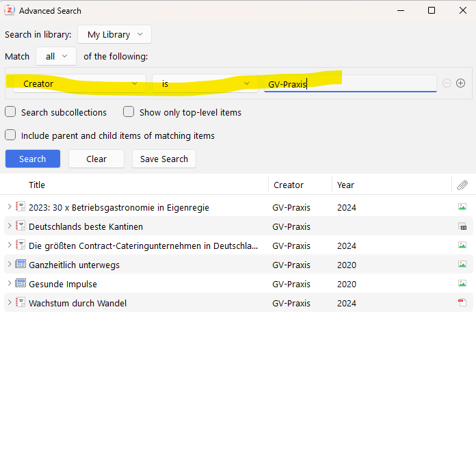Viewport: 476px width, 463px height.
Task: Click the year 2020 of Gesunde Impulse
Action: click(x=346, y=285)
